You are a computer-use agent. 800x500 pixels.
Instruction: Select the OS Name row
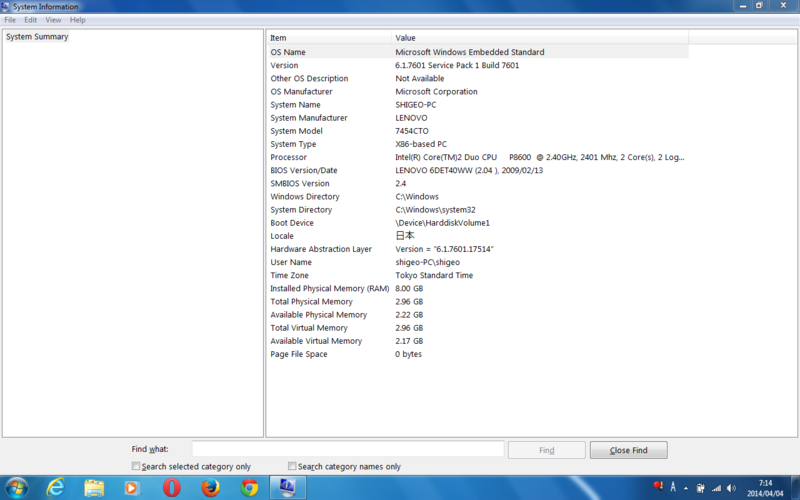coord(478,52)
